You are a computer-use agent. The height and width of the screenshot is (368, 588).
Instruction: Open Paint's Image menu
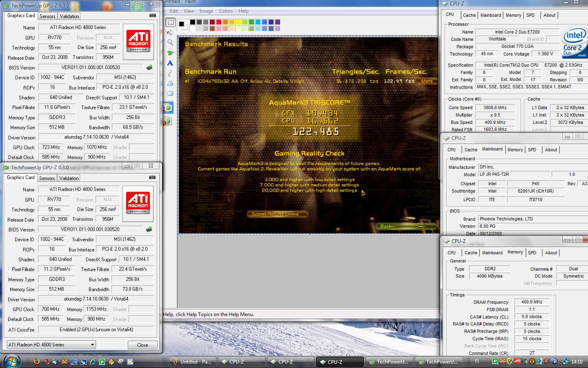pos(206,11)
